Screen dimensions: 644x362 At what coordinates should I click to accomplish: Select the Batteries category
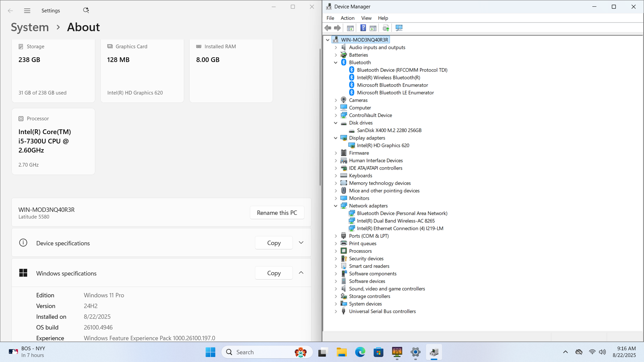click(358, 55)
